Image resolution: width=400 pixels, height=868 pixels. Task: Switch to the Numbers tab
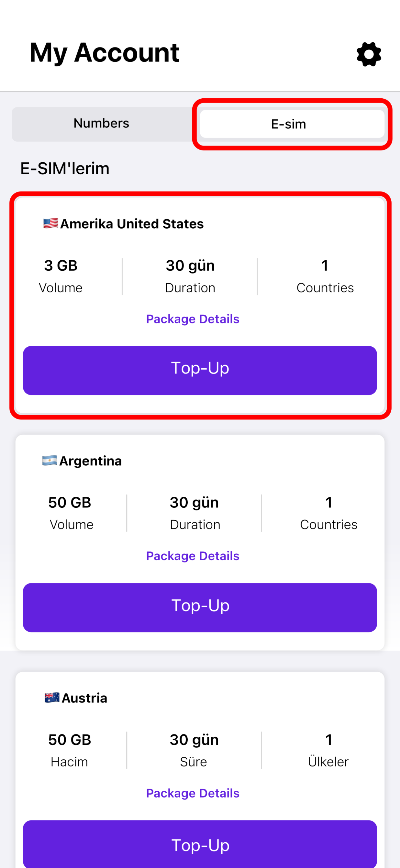coord(102,124)
